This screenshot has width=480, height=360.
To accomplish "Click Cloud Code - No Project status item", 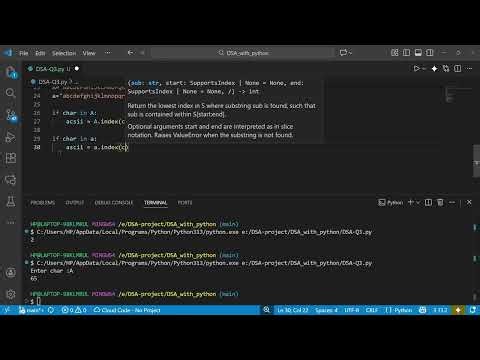I will tap(127, 310).
